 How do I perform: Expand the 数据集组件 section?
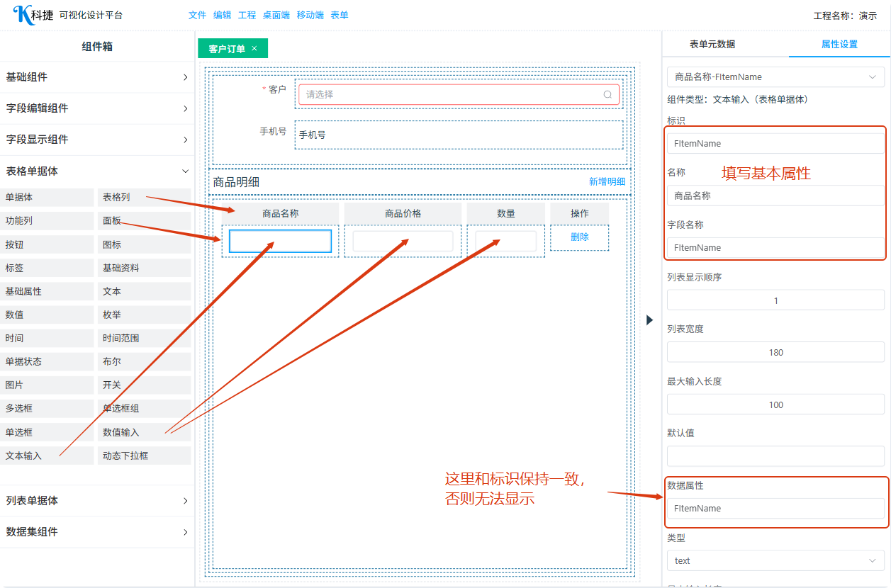pyautogui.click(x=96, y=532)
